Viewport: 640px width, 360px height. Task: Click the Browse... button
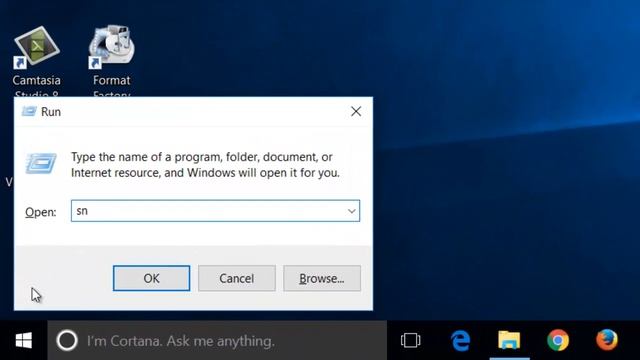point(322,278)
